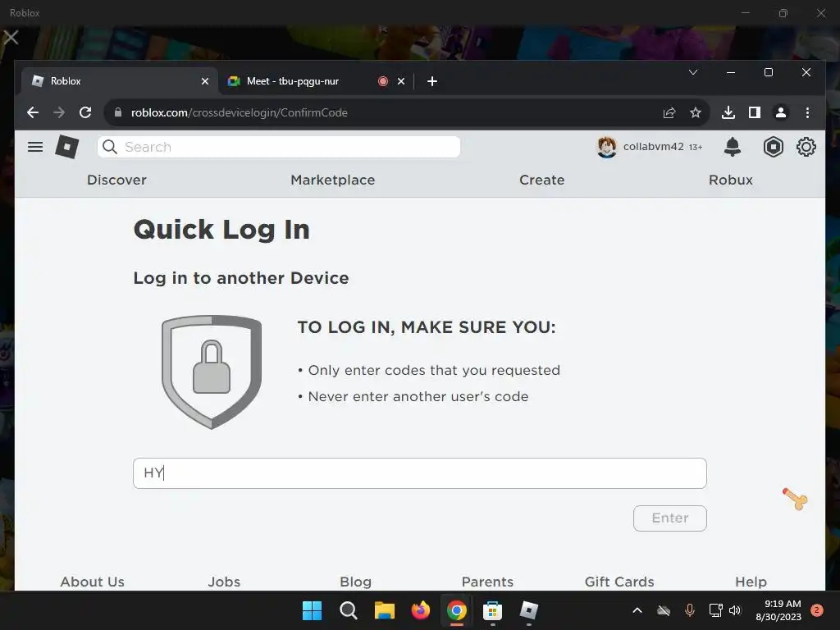
Task: Click the share page icon in address bar
Action: (669, 112)
